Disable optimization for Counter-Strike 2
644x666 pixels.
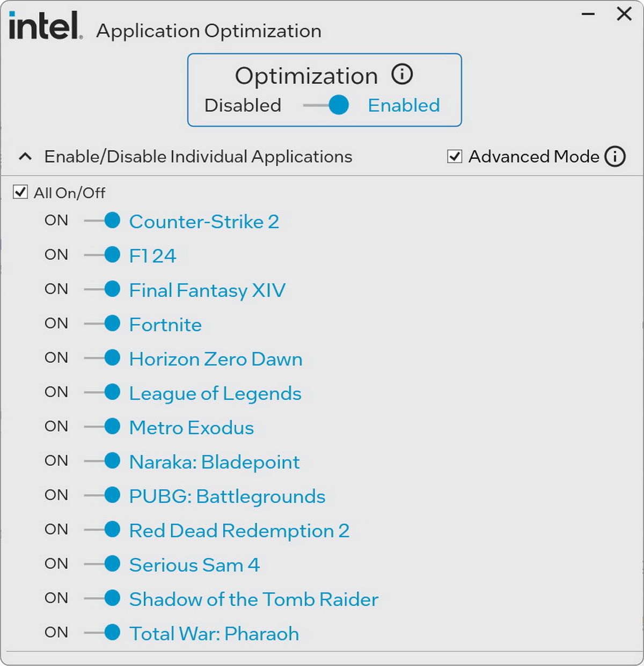tap(103, 221)
